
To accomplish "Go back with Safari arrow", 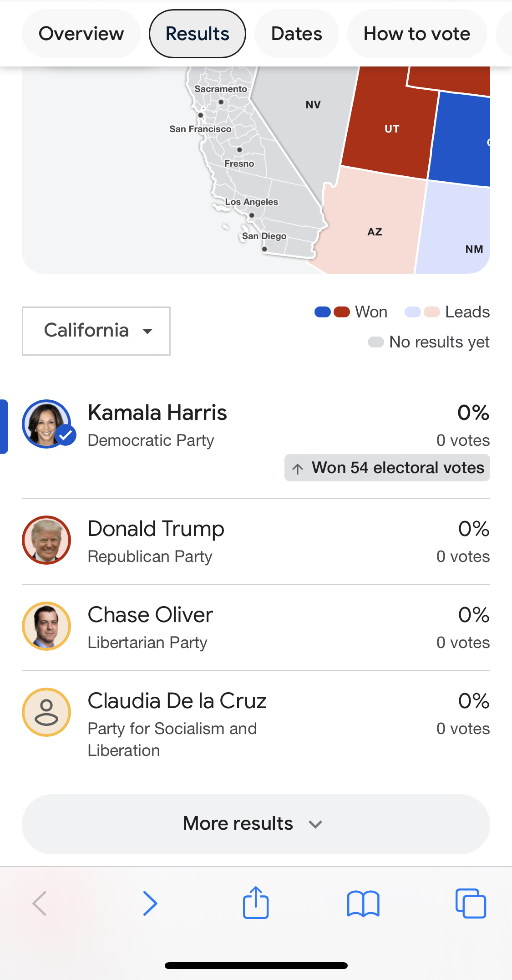I will (x=40, y=903).
